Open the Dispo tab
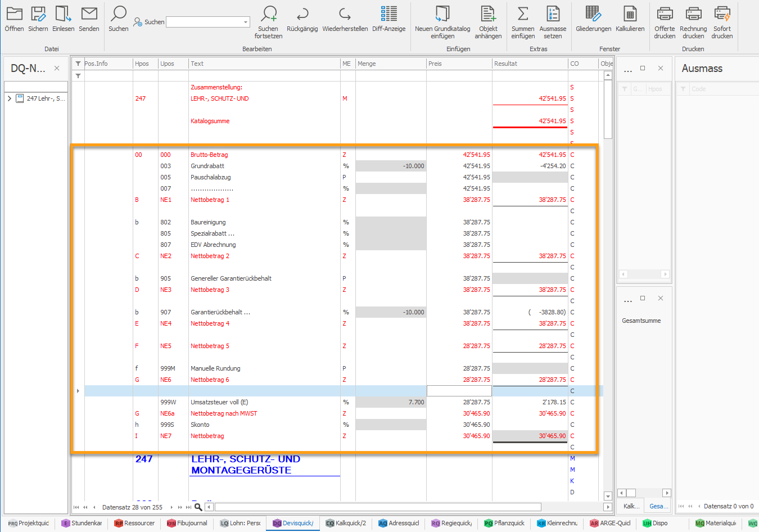759x532 pixels. [x=655, y=523]
